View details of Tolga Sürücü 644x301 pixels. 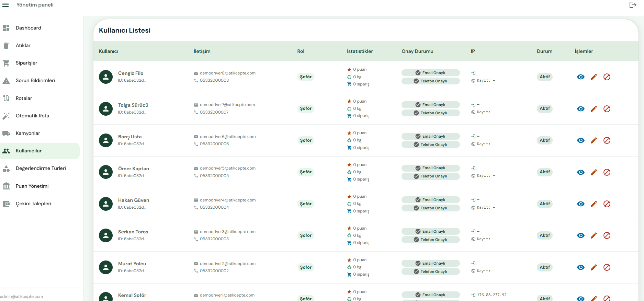pyautogui.click(x=581, y=109)
